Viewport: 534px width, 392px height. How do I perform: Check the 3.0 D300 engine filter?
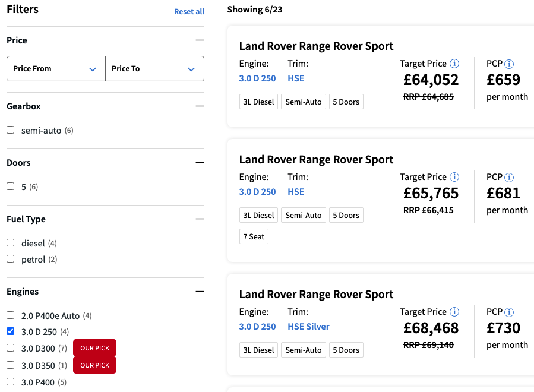coord(11,348)
